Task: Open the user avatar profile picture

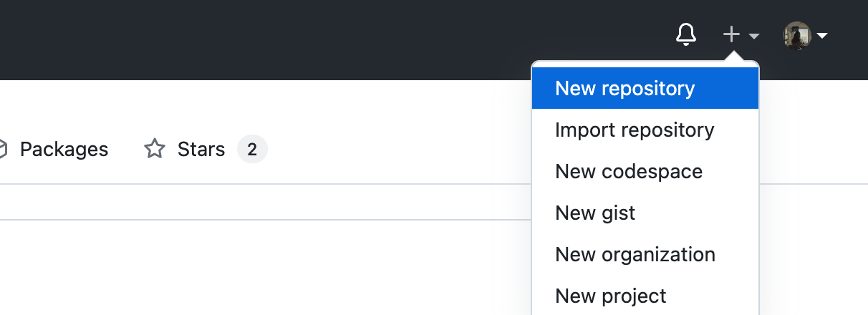Action: point(797,35)
